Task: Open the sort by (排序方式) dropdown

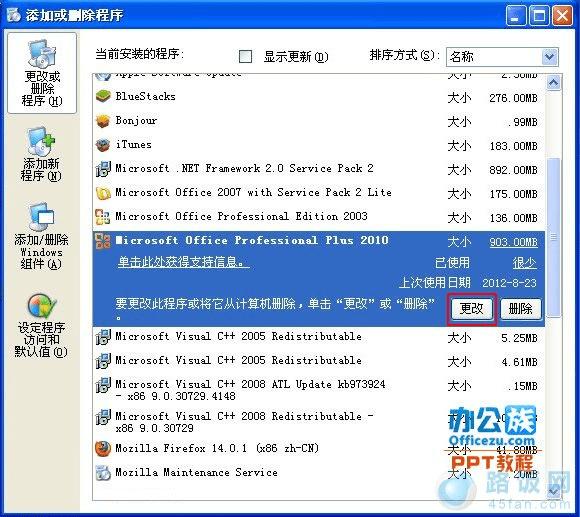Action: [x=549, y=57]
